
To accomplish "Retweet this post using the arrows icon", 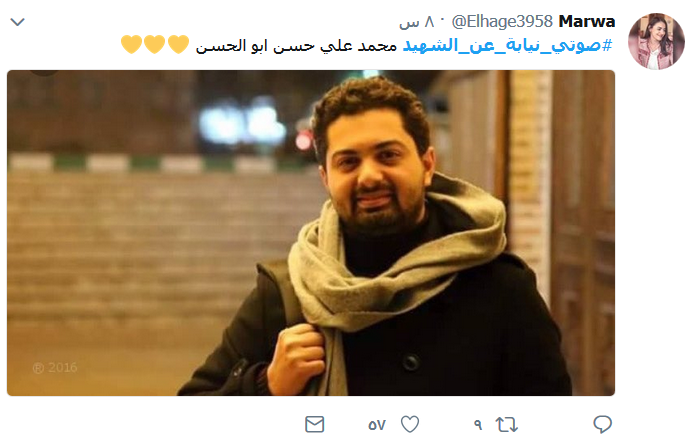I will (506, 425).
